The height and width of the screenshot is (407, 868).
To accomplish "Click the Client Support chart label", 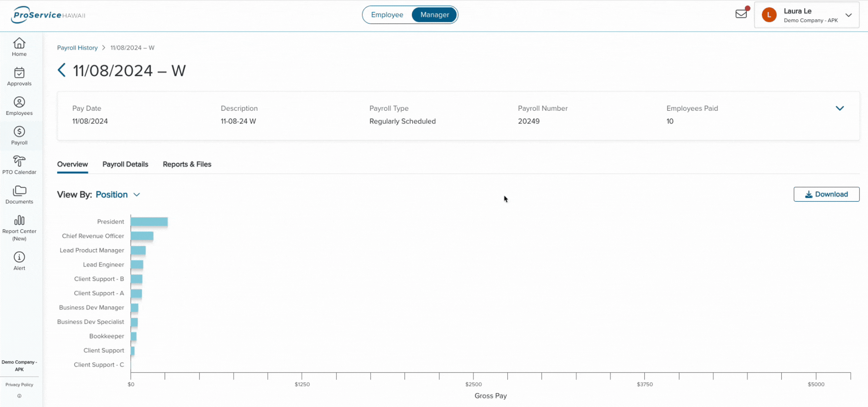I will 104,350.
